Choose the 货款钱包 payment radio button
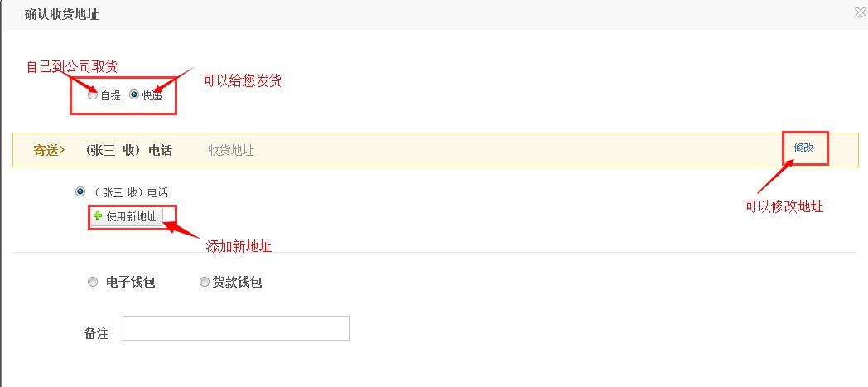The height and width of the screenshot is (387, 868). click(205, 283)
